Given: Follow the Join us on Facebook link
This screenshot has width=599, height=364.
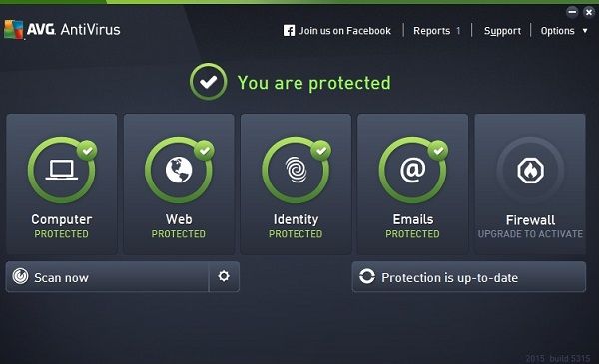Looking at the screenshot, I should coord(344,31).
